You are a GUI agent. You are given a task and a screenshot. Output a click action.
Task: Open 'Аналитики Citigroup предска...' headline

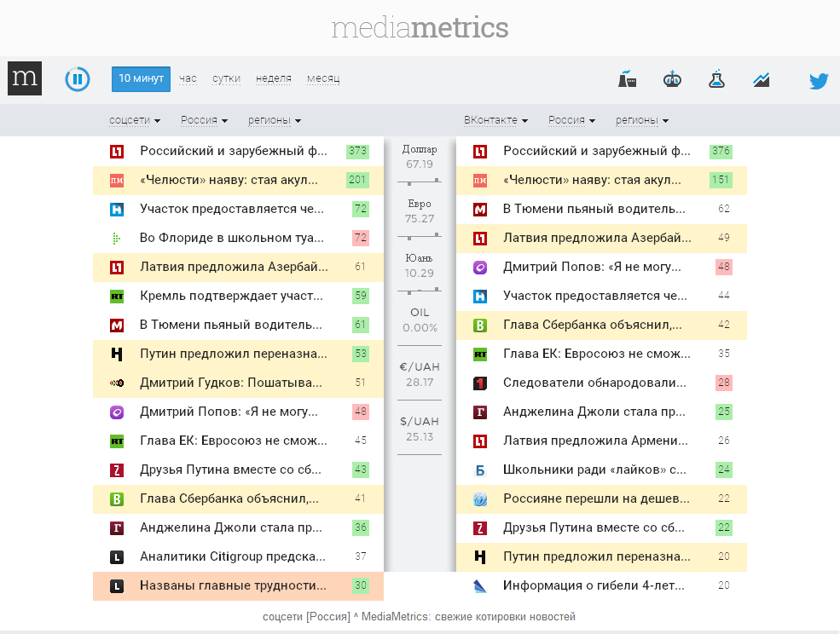tap(233, 556)
